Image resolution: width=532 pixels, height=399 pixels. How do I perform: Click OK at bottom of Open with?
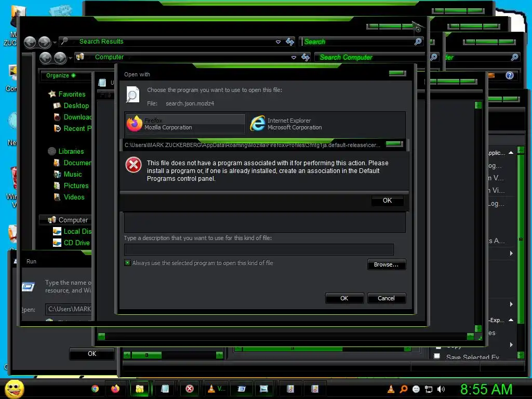(x=344, y=298)
